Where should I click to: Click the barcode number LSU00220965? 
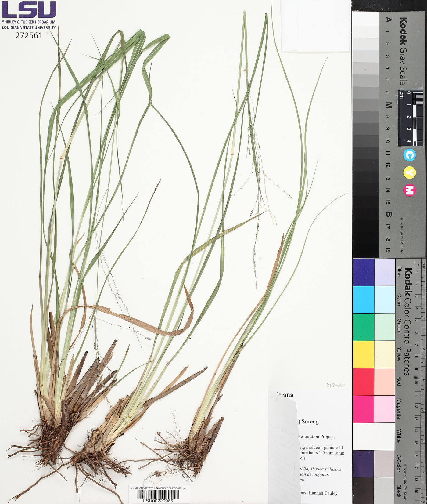tap(158, 501)
